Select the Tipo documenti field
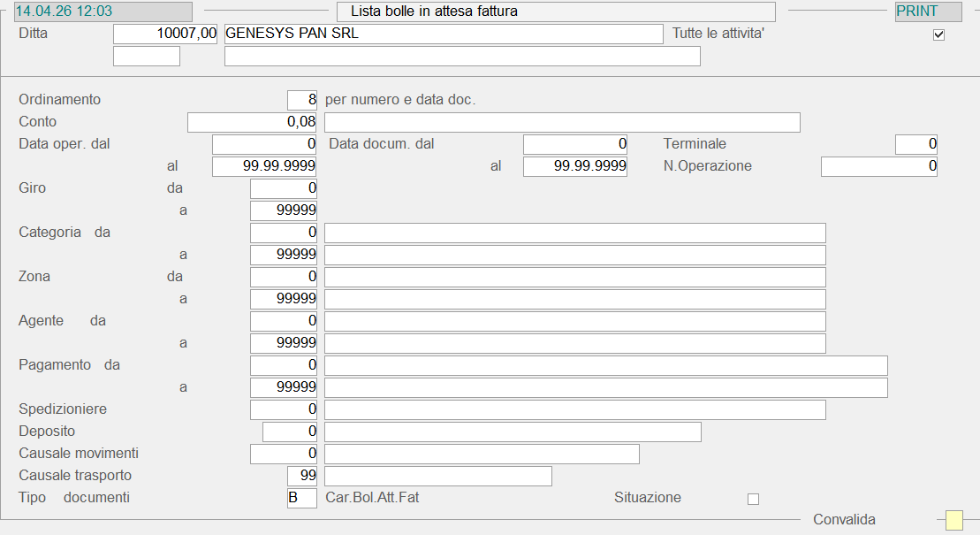Screen dimensions: 980x535 coord(302,498)
